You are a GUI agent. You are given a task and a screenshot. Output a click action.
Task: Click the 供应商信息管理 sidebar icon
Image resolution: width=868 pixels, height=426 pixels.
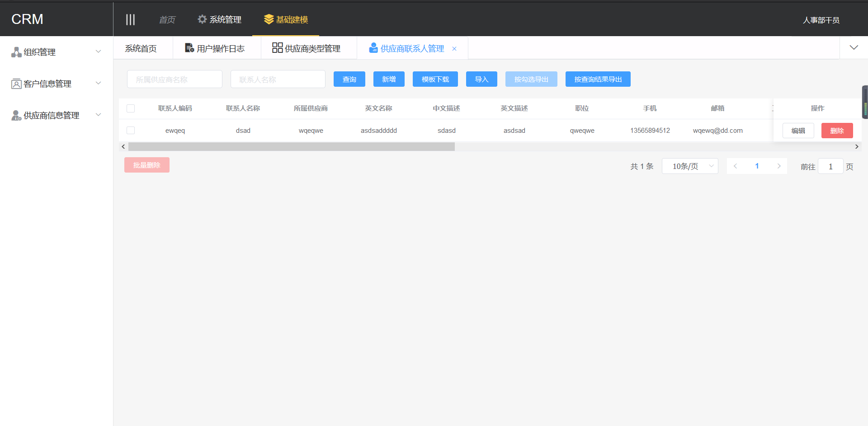click(16, 115)
